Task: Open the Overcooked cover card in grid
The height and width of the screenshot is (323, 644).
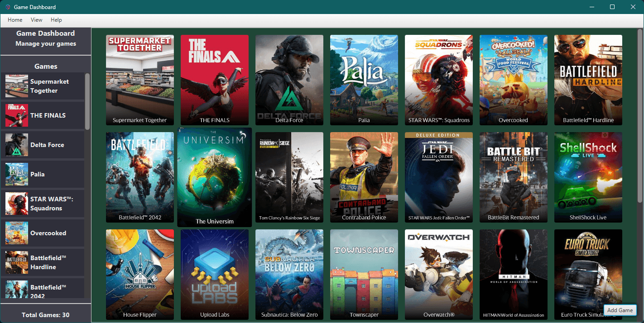Action: (x=514, y=80)
